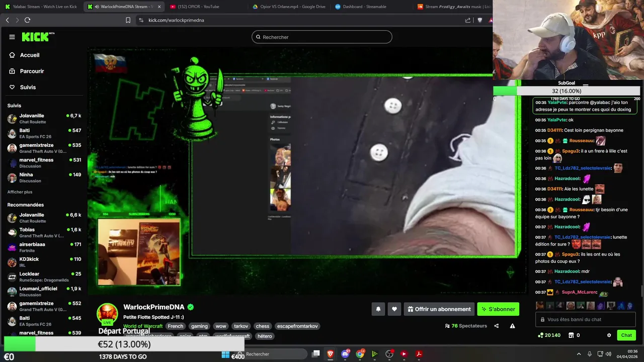This screenshot has width=644, height=362.
Task: Click the notification bell button
Action: pos(378,309)
